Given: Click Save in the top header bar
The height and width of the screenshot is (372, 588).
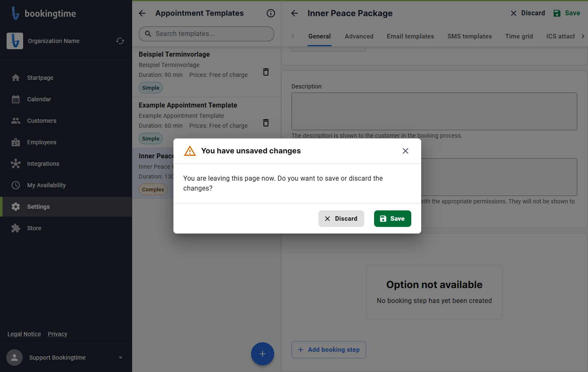Looking at the screenshot, I should [567, 13].
